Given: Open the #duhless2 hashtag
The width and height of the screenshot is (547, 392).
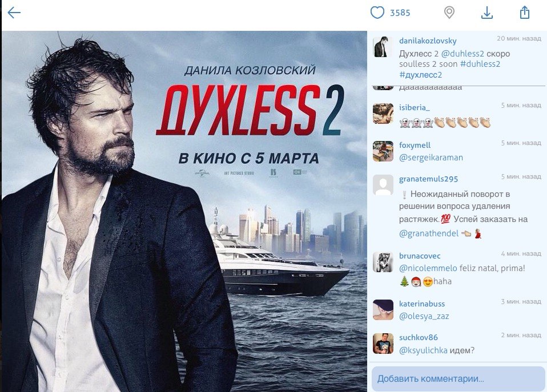Looking at the screenshot, I should click(480, 64).
